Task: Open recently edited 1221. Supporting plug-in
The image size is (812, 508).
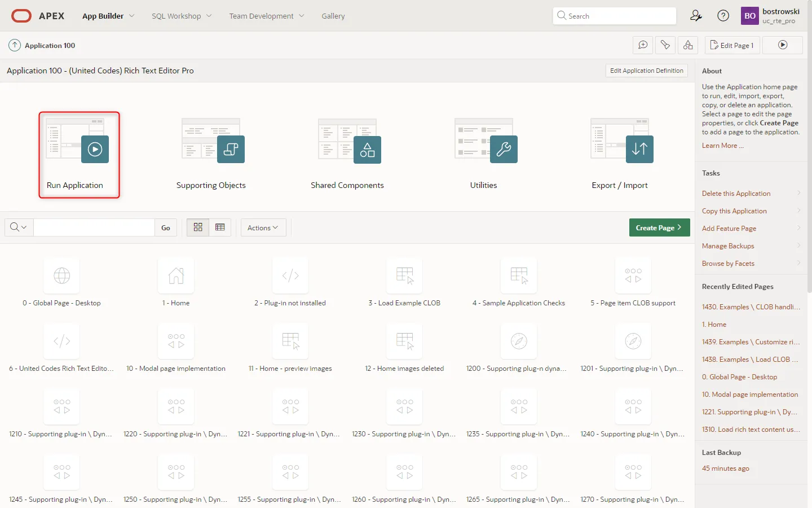Action: point(749,412)
